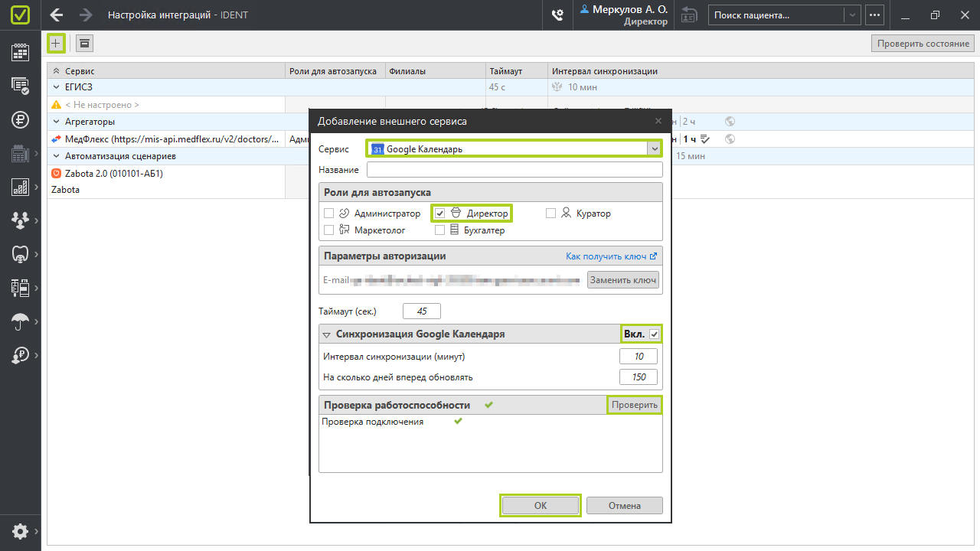The height and width of the screenshot is (551, 980).
Task: Collapse the Агрегаторы group
Action: click(x=57, y=122)
